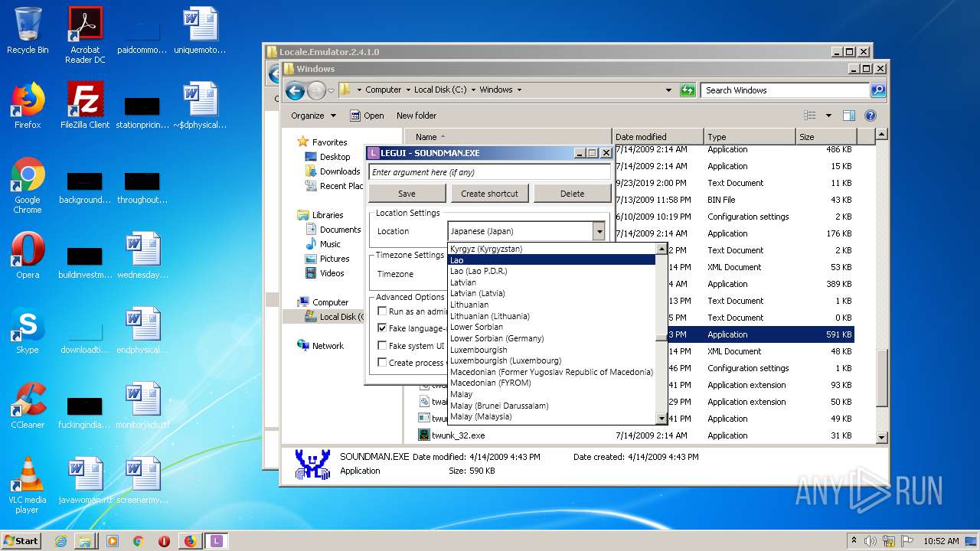Click the Explorer Back navigation arrow
Screen dimensions: 980x551
[295, 91]
